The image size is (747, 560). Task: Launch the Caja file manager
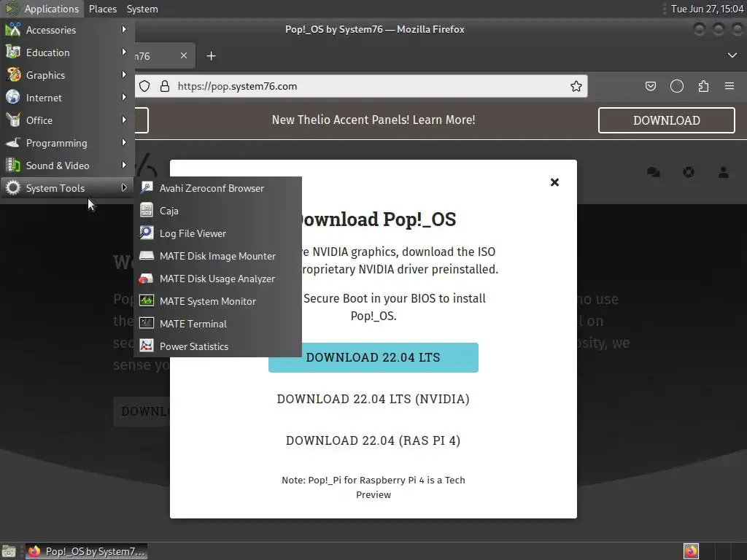click(217, 211)
